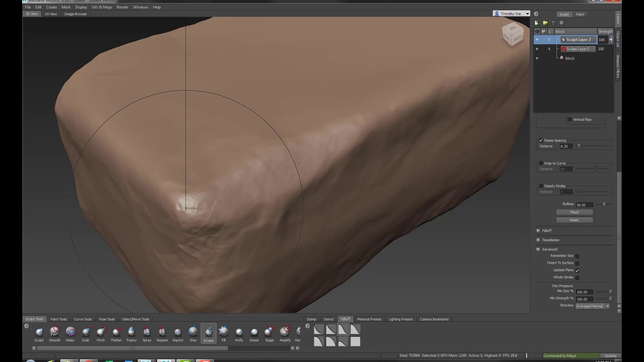The height and width of the screenshot is (362, 644).
Task: Enable the Snap to Curve checkbox
Action: click(541, 163)
